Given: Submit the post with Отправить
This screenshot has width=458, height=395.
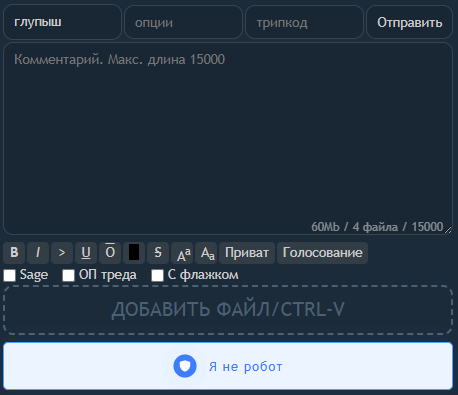Looking at the screenshot, I should (x=410, y=22).
